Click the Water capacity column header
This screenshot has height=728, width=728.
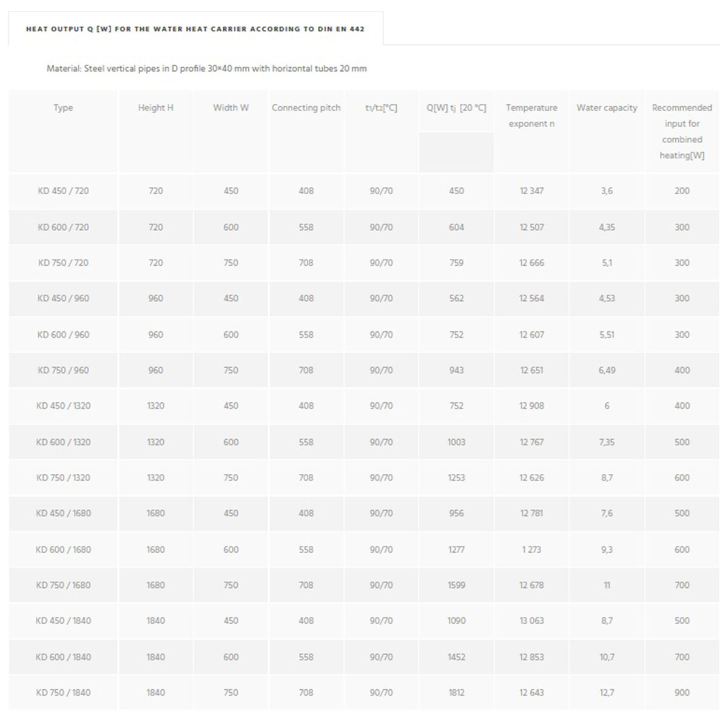click(x=607, y=108)
